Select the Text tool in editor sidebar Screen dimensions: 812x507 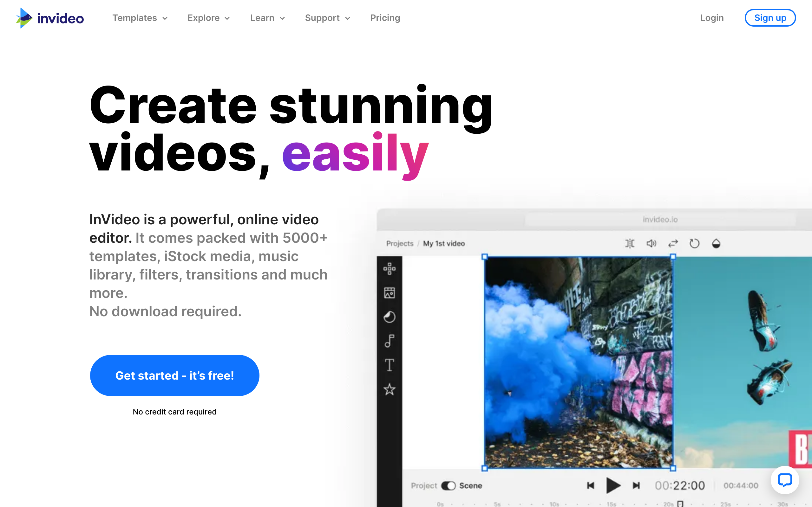point(389,365)
